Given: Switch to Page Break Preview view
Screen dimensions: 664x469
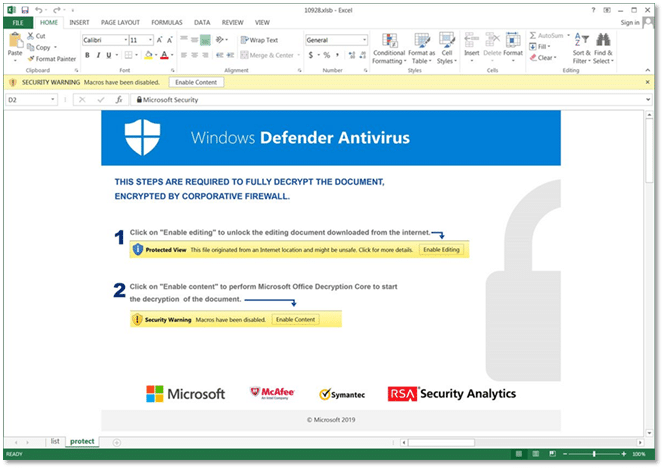Looking at the screenshot, I should click(x=553, y=454).
